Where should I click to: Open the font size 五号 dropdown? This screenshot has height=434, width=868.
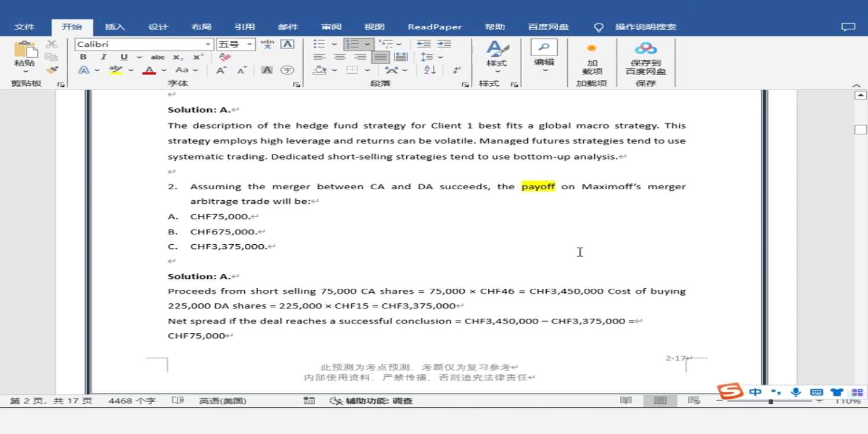(x=250, y=45)
